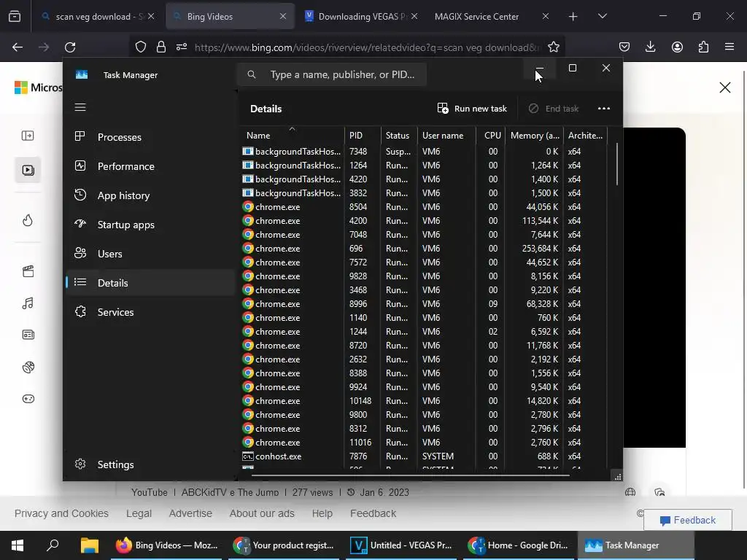Bookmark this page with star icon
This screenshot has height=560, width=747.
pyautogui.click(x=553, y=47)
